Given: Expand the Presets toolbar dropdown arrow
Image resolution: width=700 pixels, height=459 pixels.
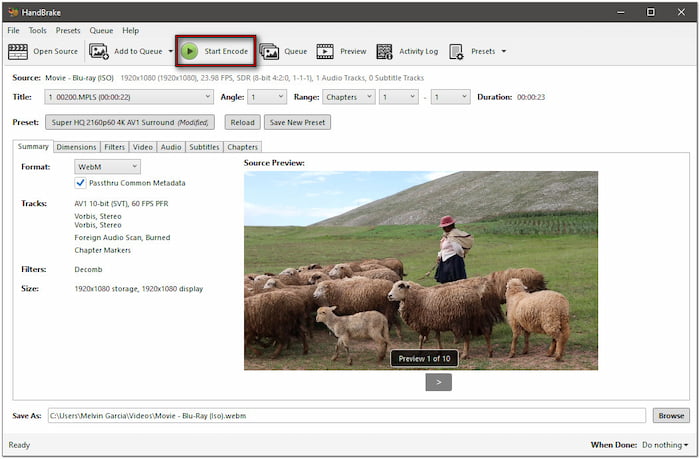Looking at the screenshot, I should click(504, 51).
